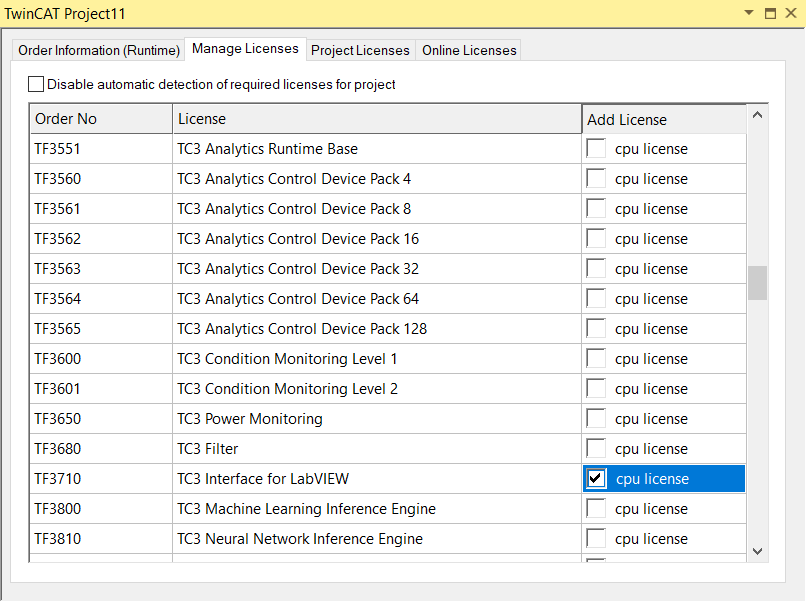Click TC3 Analytics Runtime Base text
This screenshot has height=602, width=806.
coord(267,149)
